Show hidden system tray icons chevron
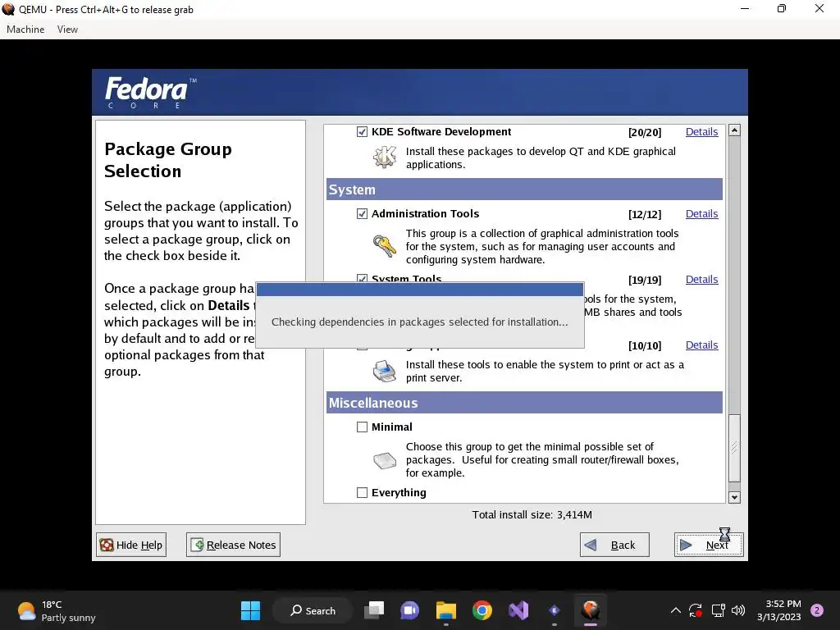Image resolution: width=840 pixels, height=630 pixels. tap(676, 610)
